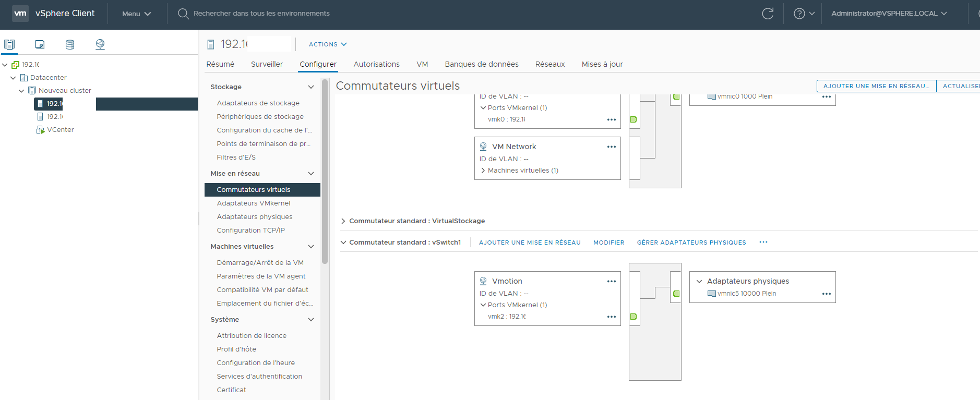Collapse the Mise en réseau section

pos(311,174)
